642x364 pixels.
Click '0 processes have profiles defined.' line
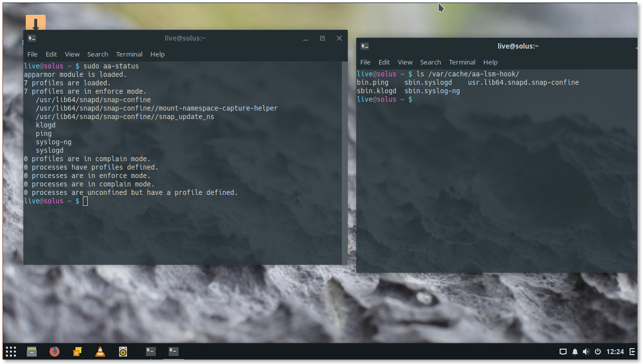[x=91, y=167]
